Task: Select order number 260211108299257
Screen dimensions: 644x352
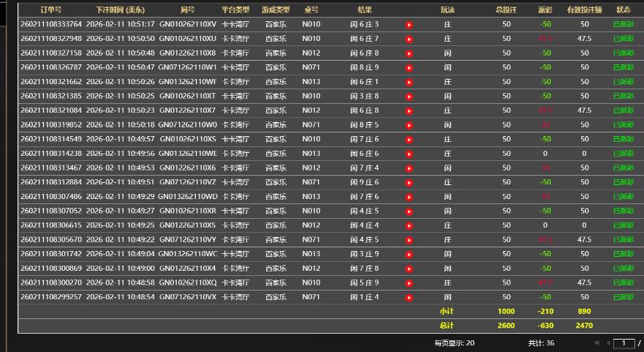Action: (51, 297)
